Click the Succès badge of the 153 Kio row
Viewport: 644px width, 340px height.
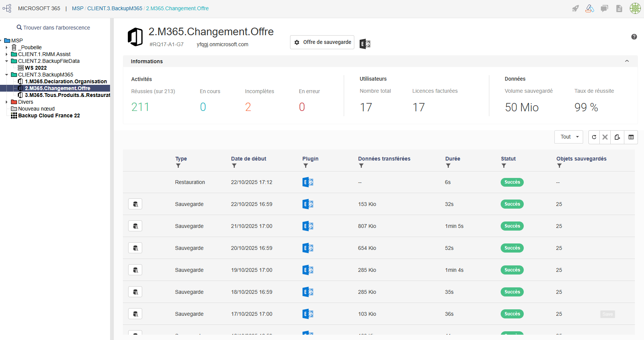[512, 204]
